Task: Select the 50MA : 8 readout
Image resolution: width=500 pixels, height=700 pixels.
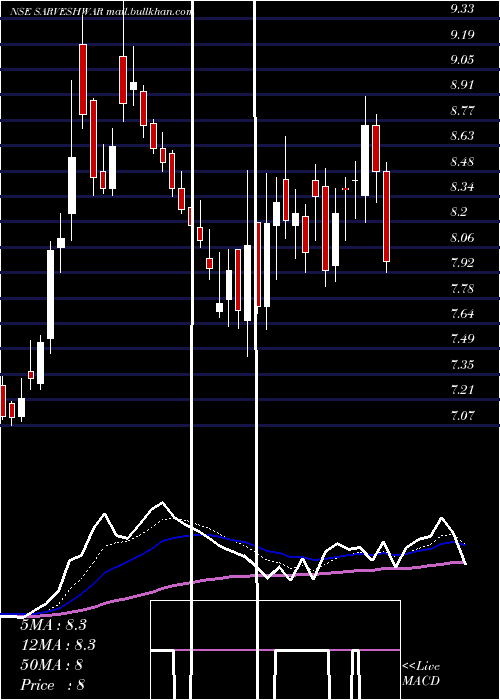Action: pos(51,665)
